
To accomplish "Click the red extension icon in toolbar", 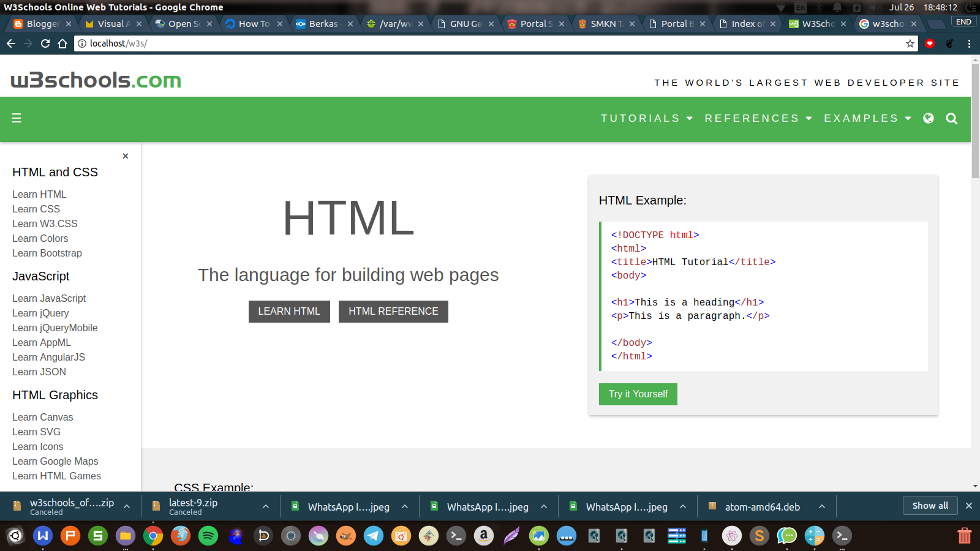I will click(930, 43).
